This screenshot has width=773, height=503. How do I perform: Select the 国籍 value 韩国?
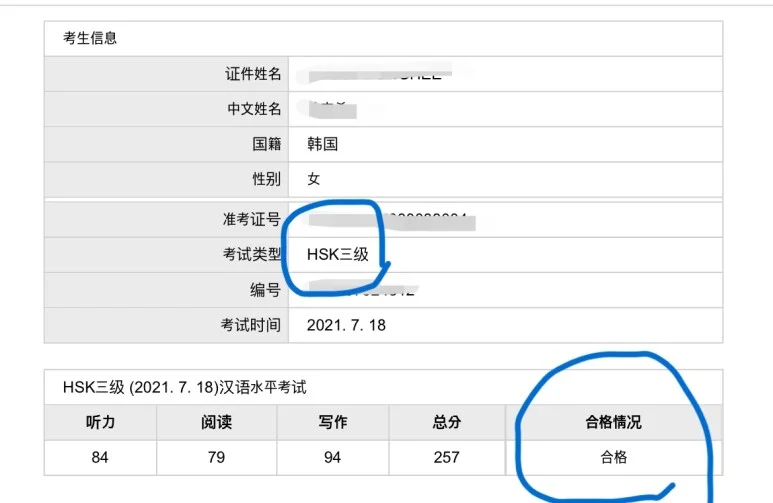click(x=323, y=144)
